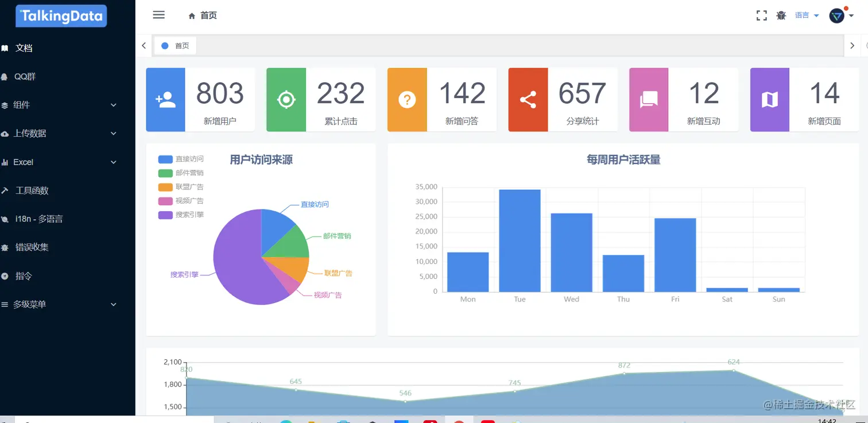Image resolution: width=868 pixels, height=423 pixels.
Task: Toggle 直接访问 in the pie chart legend
Action: pos(181,159)
